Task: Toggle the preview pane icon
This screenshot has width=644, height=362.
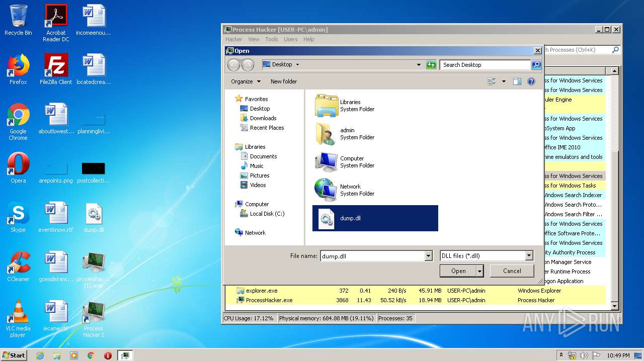Action: point(517,81)
